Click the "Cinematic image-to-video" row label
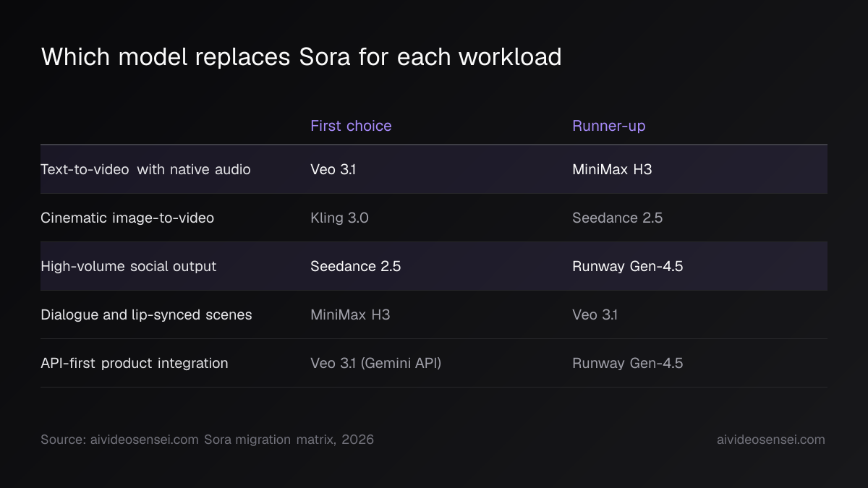The height and width of the screenshot is (488, 868). pos(127,218)
